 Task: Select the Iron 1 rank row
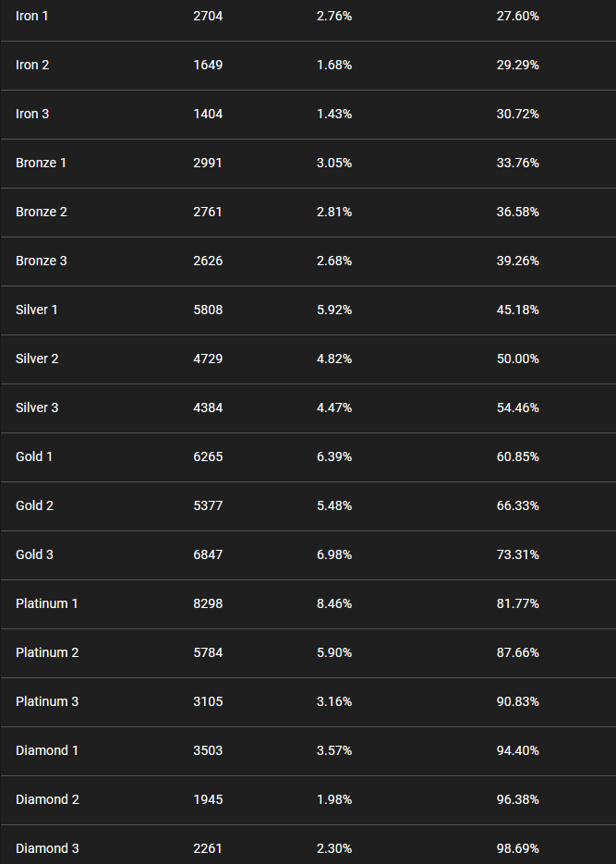click(x=308, y=17)
